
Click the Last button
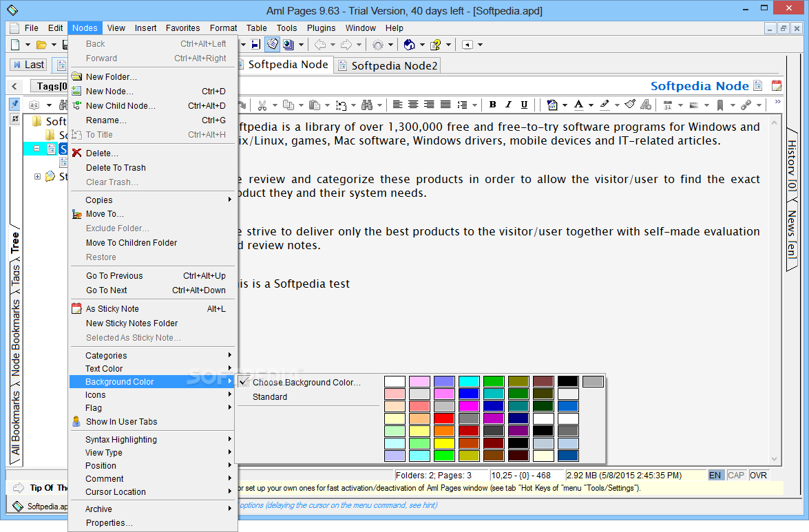point(29,65)
